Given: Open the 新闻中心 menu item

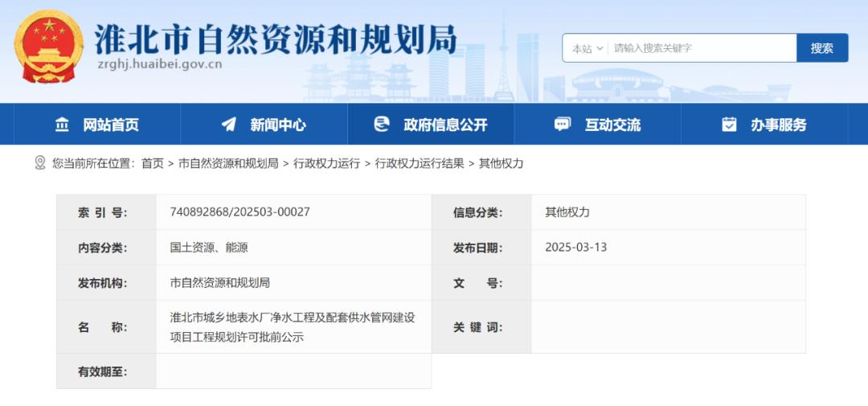Looking at the screenshot, I should point(264,125).
